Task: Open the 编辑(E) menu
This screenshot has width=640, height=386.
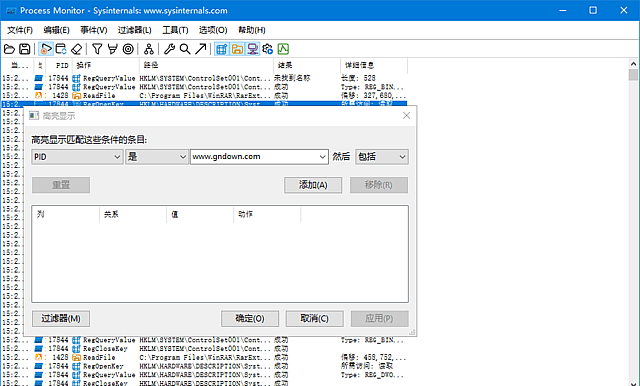Action: (56, 30)
